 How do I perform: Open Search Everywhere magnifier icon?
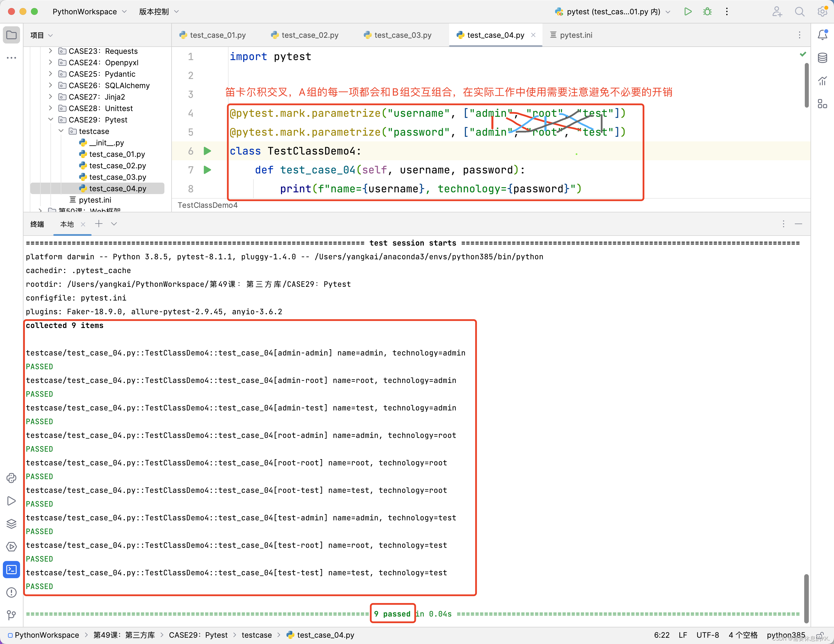[800, 11]
